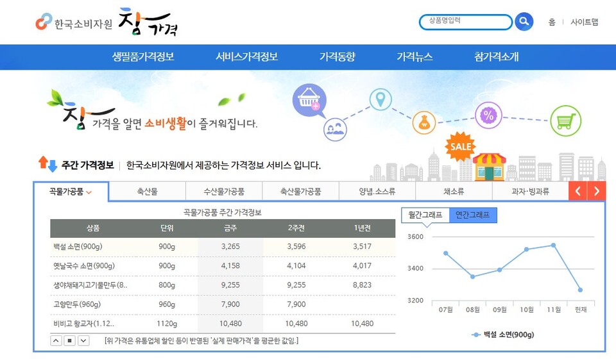Click the 10월 data point on graph

526,249
